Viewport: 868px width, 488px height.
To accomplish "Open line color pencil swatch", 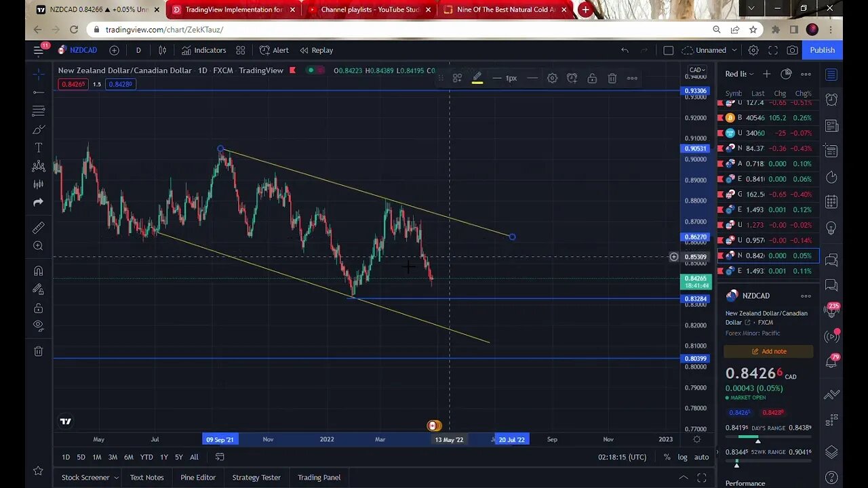I will tap(477, 79).
